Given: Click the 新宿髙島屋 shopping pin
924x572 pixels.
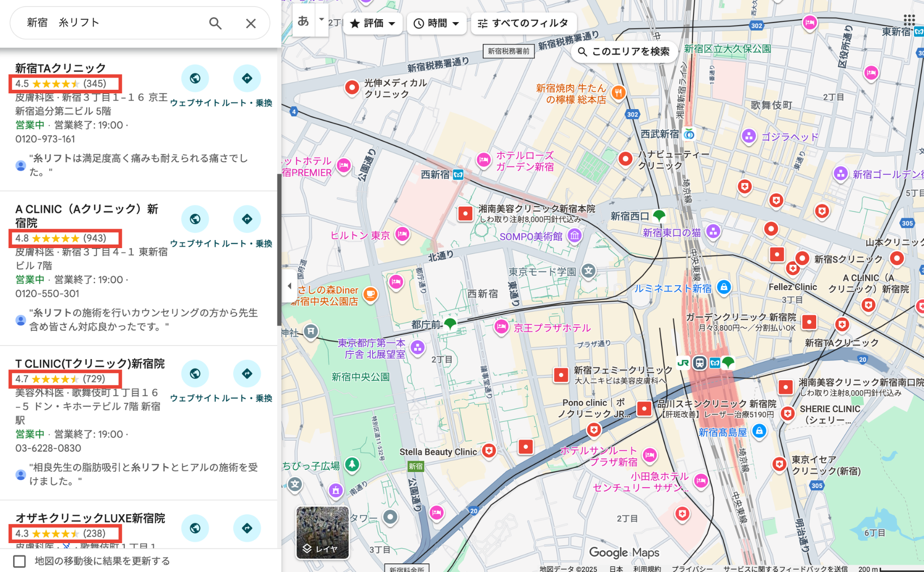Looking at the screenshot, I should [759, 431].
